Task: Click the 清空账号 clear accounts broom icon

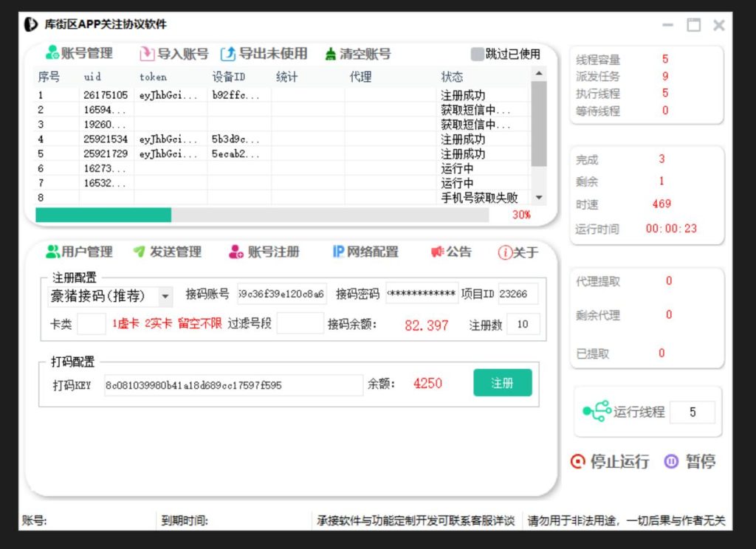Action: pos(331,54)
